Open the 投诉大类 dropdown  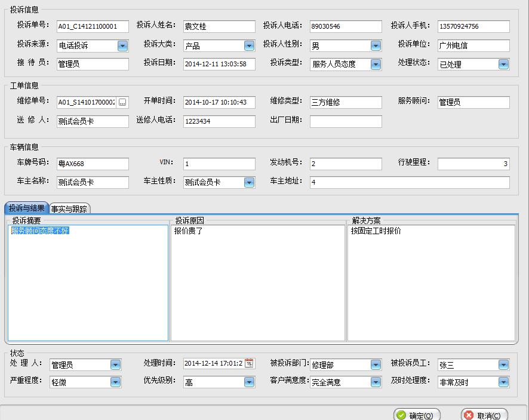point(249,45)
